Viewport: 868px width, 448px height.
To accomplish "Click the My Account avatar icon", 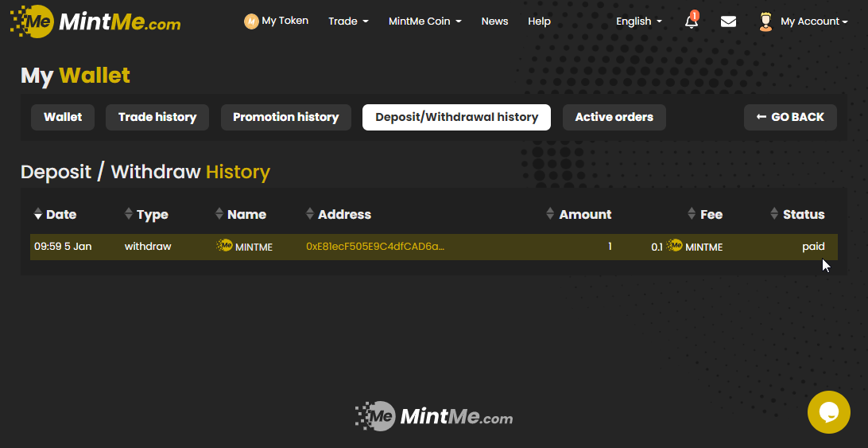I will 765,21.
